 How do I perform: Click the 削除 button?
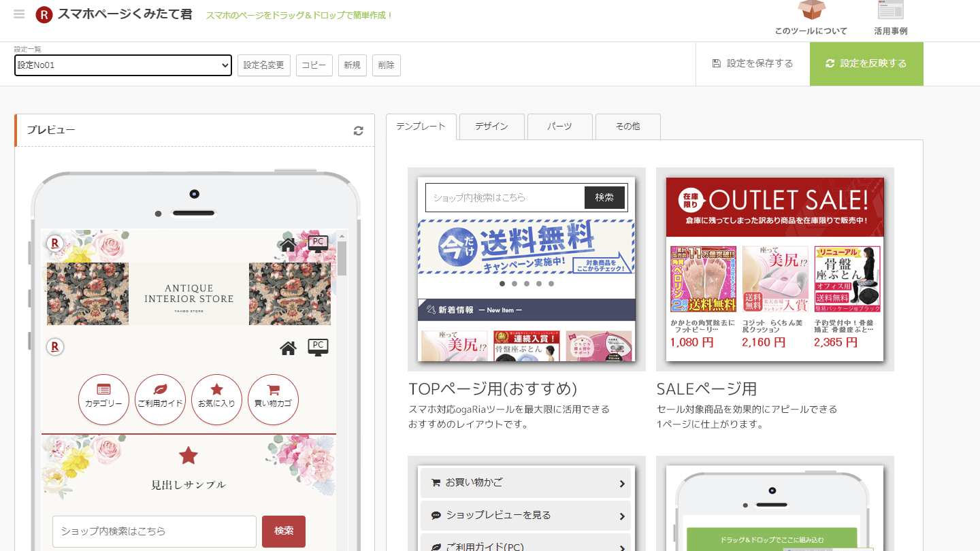pos(387,65)
